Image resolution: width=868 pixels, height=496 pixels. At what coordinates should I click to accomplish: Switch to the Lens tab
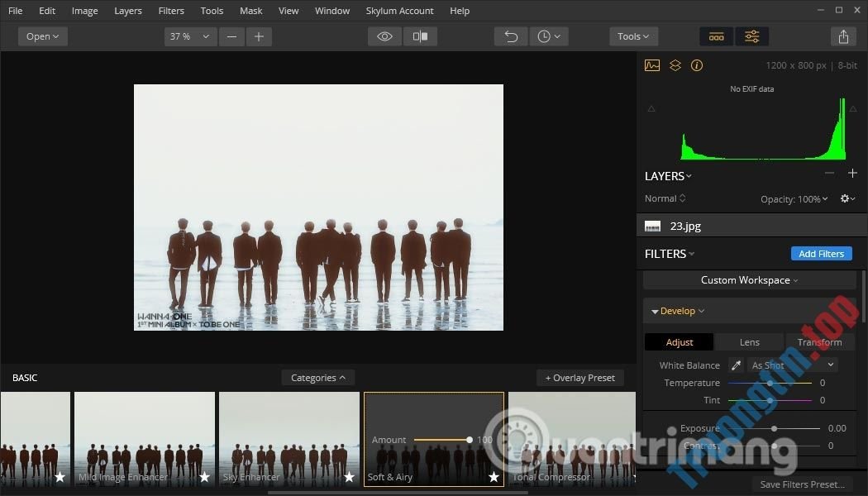[x=749, y=342]
